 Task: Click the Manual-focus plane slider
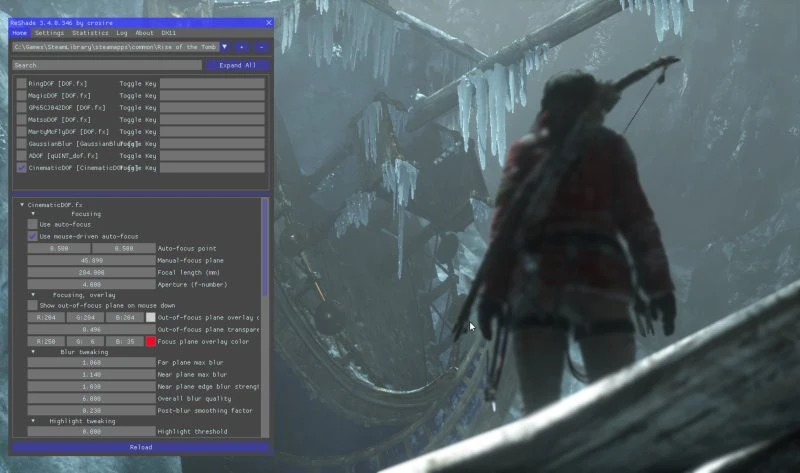point(91,260)
